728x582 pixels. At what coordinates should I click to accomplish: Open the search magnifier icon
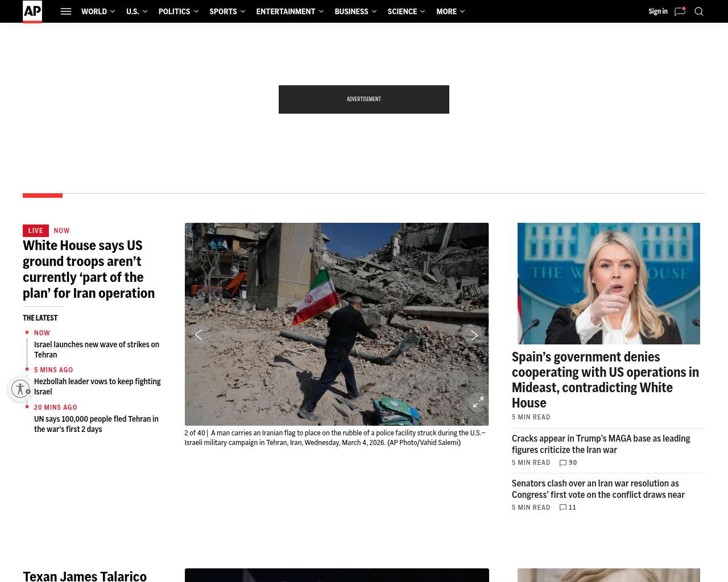(699, 11)
